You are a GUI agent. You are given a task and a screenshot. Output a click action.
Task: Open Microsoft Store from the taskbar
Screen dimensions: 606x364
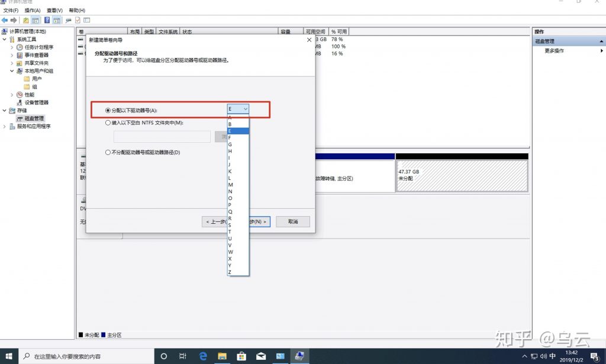coord(241,356)
